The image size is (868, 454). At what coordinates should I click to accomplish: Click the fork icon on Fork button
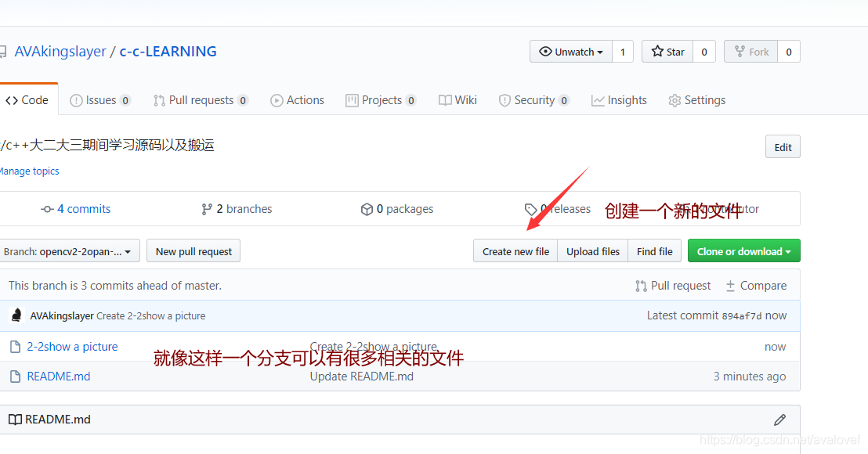coord(740,52)
